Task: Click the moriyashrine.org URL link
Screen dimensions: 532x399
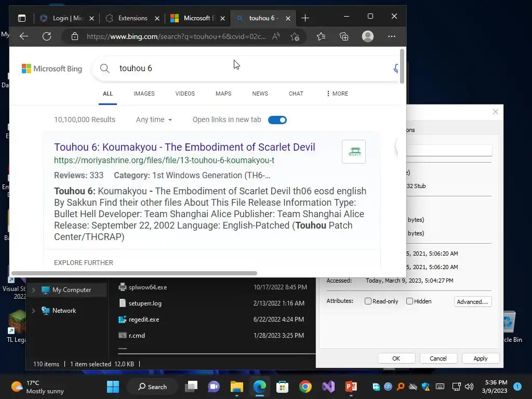Action: (x=164, y=160)
